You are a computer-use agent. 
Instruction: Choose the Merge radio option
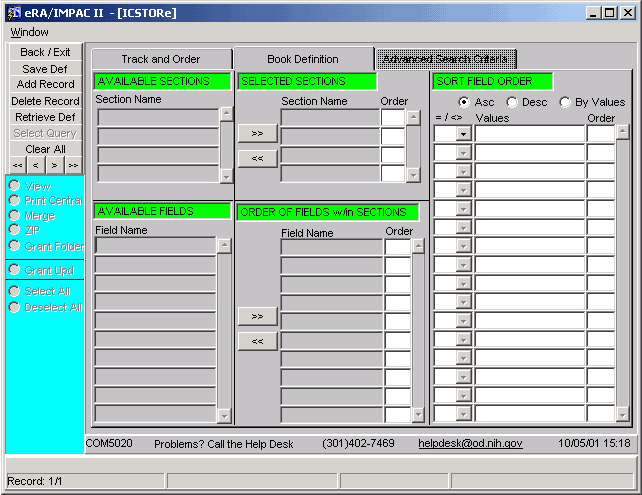coord(14,215)
